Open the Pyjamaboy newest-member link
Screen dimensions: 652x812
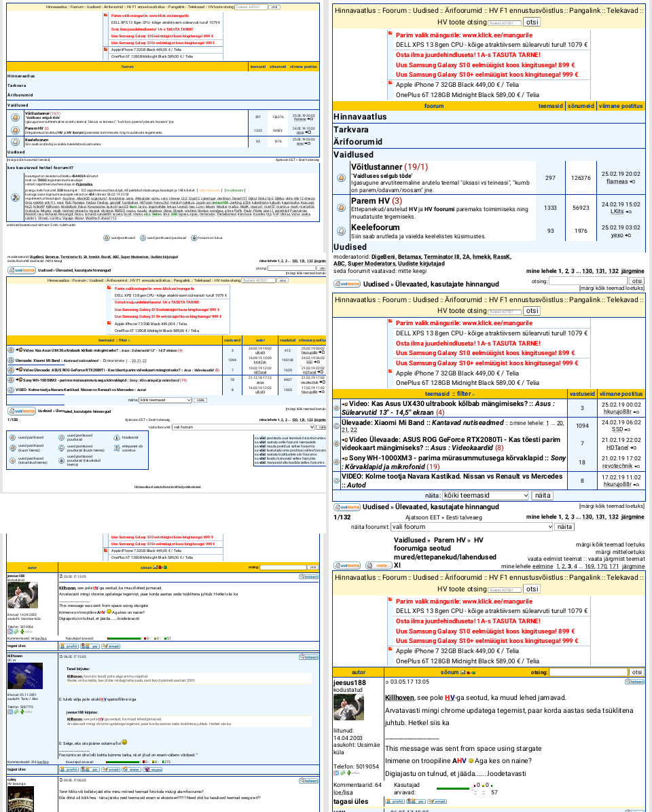pos(84,184)
